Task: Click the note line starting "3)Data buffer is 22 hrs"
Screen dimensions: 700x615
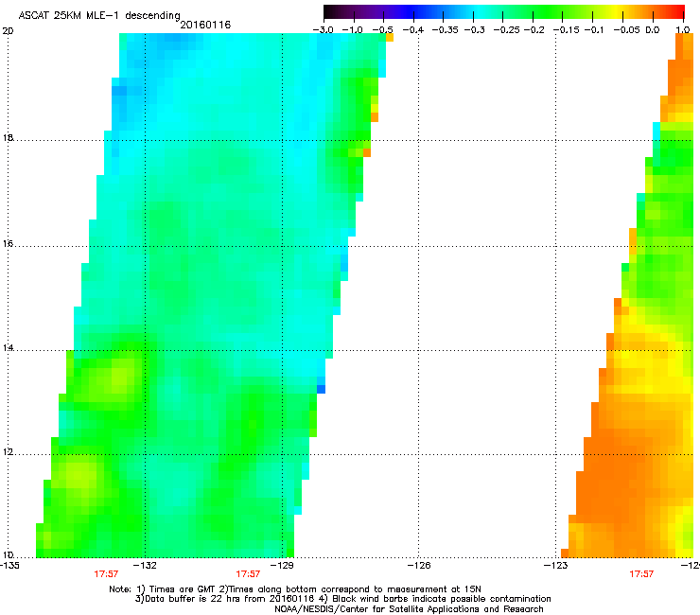Action: coord(342,599)
